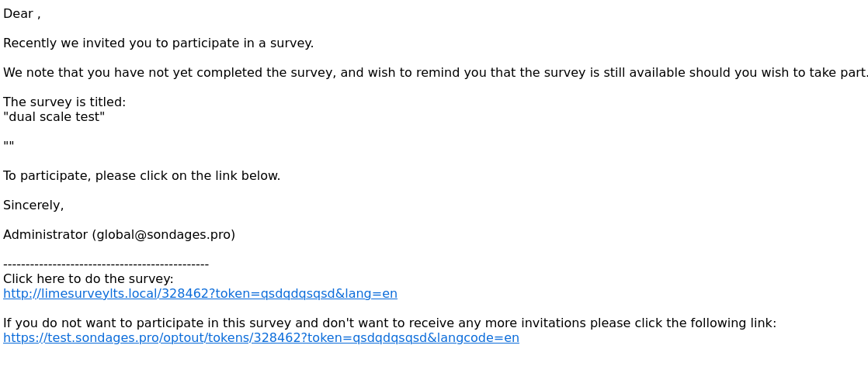
Task: Open the limesurveylts.local survey link
Action: click(x=200, y=294)
